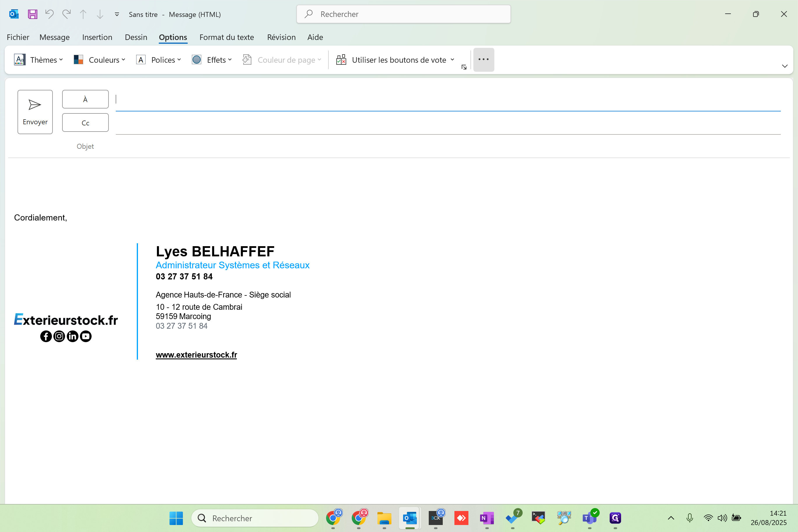
Task: Click the À recipients button
Action: (85, 99)
